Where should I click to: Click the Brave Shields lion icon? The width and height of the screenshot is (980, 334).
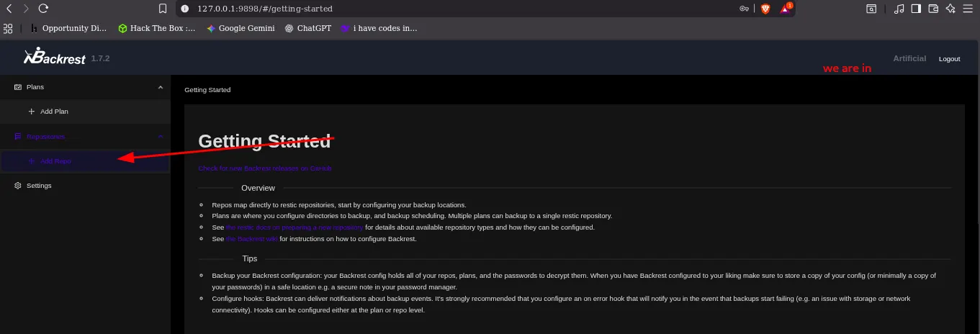point(765,9)
